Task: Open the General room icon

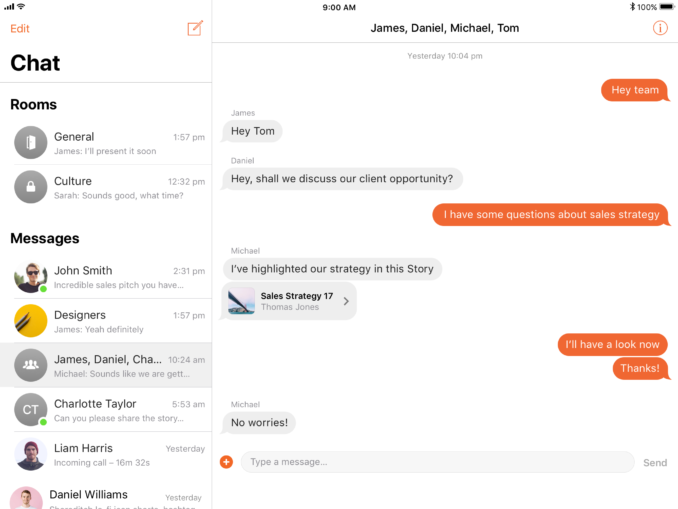Action: point(31,143)
